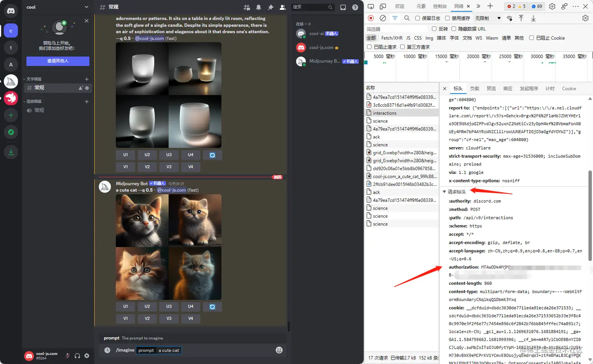Viewport: 593px width, 364px height.
Task: Clear the network log
Action: coord(383,18)
